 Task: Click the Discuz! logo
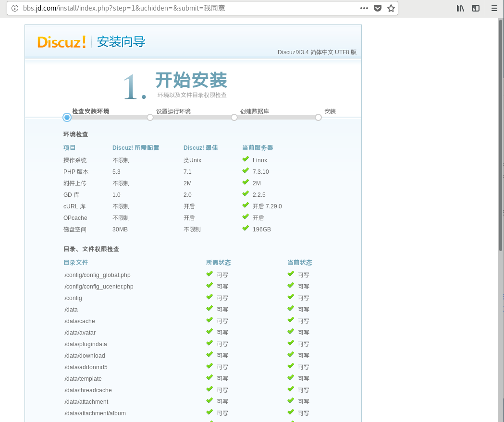(61, 42)
